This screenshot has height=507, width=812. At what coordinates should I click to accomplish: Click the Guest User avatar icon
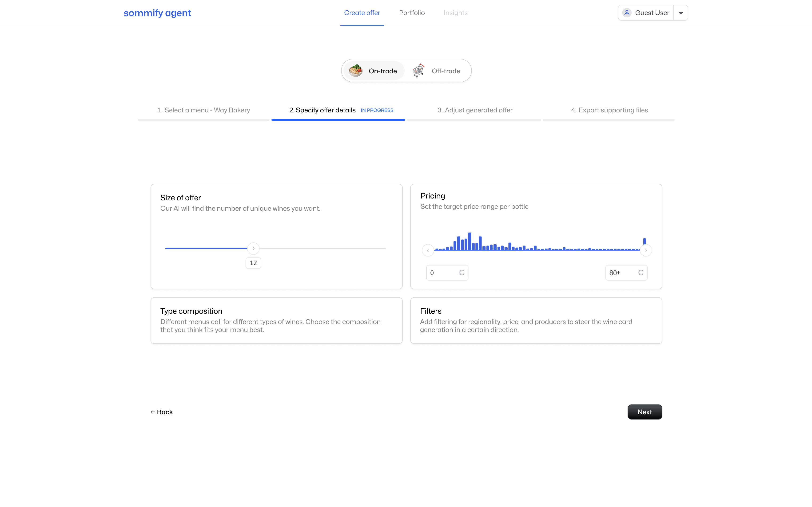(x=627, y=13)
